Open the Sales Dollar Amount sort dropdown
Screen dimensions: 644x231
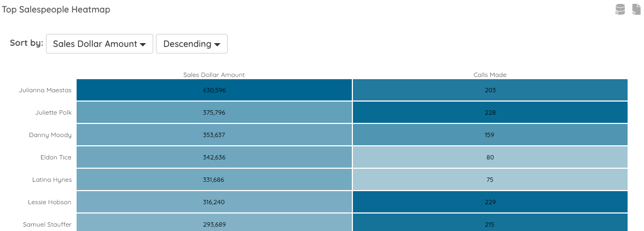[100, 44]
